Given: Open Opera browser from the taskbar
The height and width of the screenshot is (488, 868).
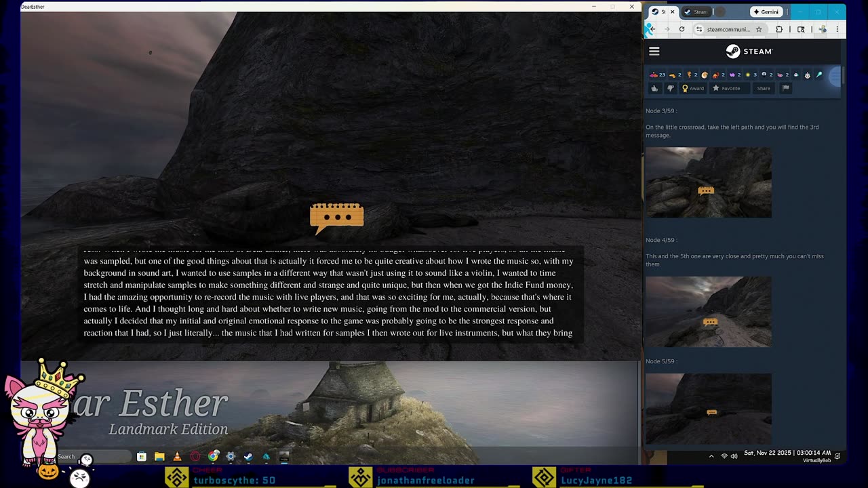Looking at the screenshot, I should (195, 457).
